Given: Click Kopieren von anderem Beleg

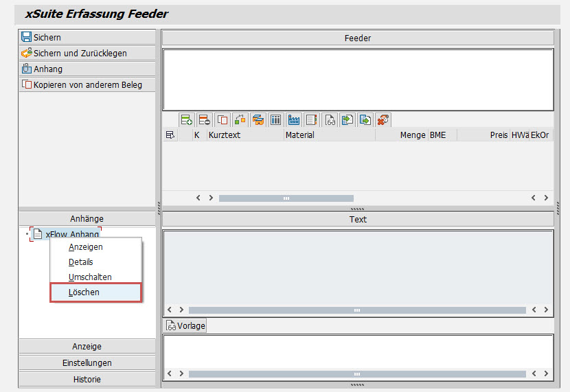Looking at the screenshot, I should pyautogui.click(x=87, y=84).
